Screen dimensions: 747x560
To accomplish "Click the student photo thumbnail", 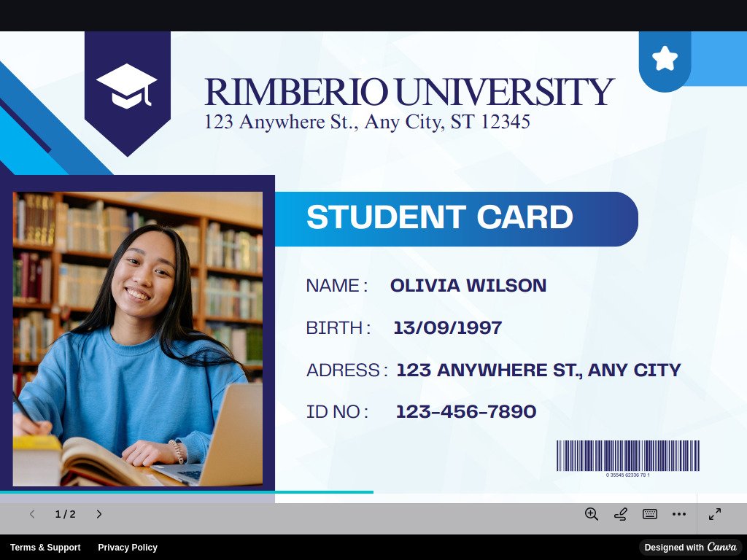I will [138, 339].
